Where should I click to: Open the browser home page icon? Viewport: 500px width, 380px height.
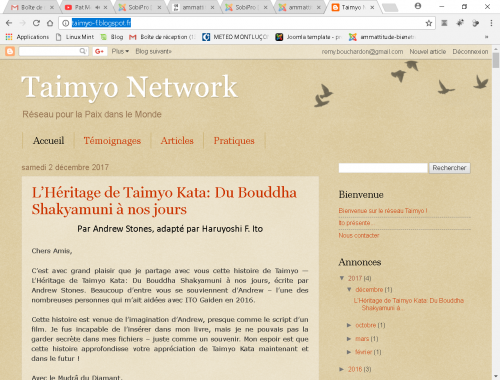coord(50,23)
